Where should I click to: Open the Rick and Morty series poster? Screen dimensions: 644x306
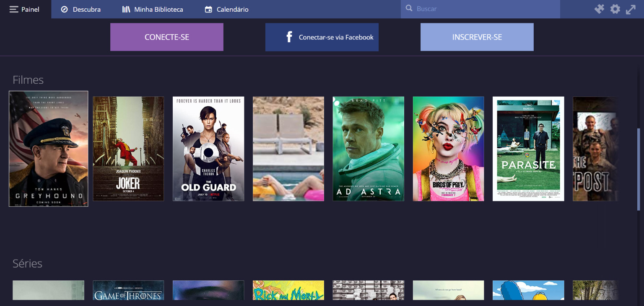click(288, 290)
